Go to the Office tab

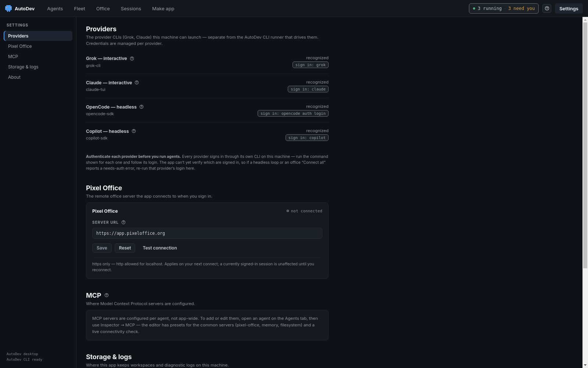coord(103,8)
